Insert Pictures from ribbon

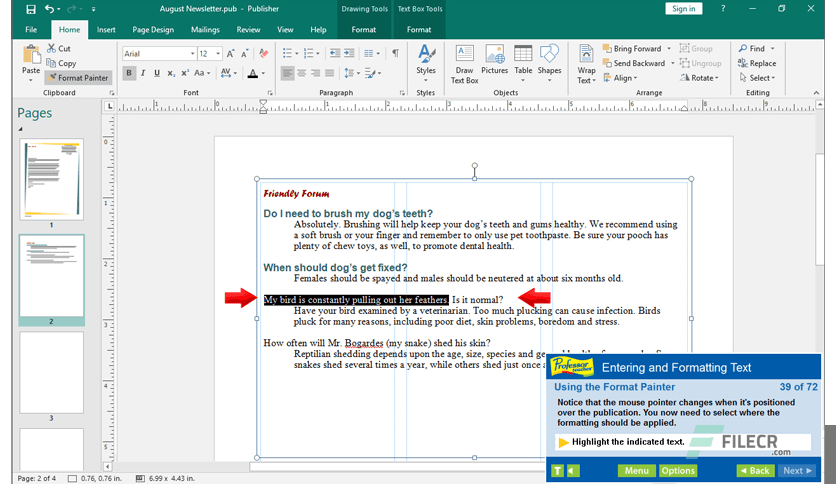tap(494, 60)
